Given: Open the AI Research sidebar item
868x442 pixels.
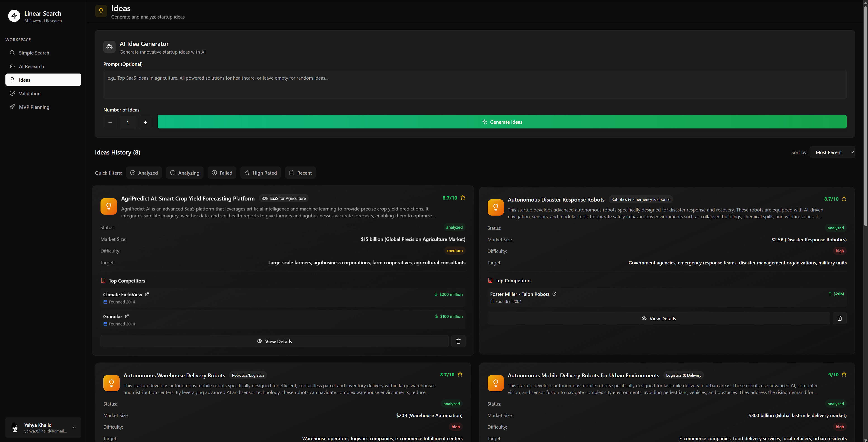Looking at the screenshot, I should [x=31, y=67].
